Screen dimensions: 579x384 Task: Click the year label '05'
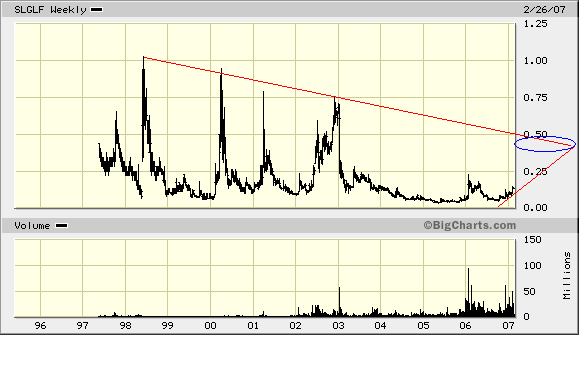(x=424, y=326)
